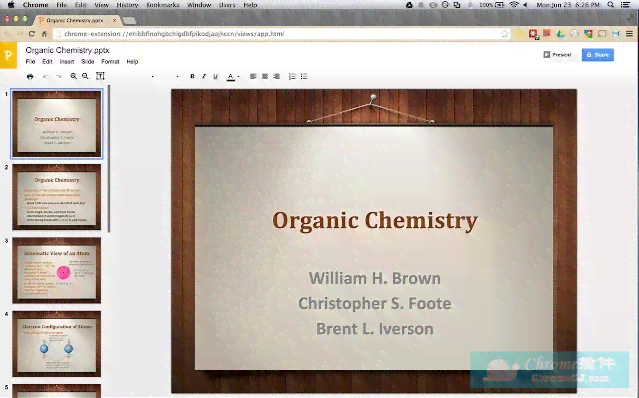This screenshot has width=639, height=398.
Task: Click the left align icon
Action: [253, 76]
